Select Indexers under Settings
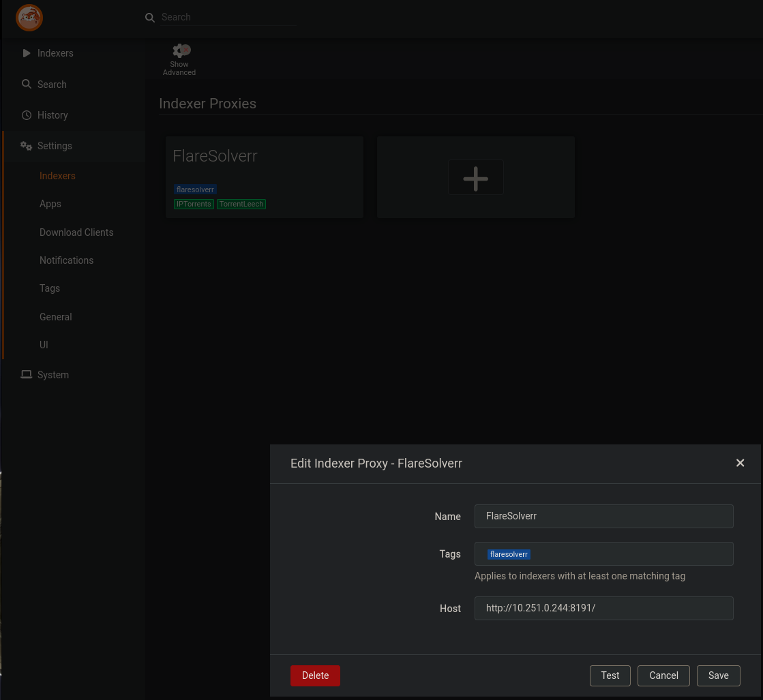The height and width of the screenshot is (700, 763). point(57,176)
